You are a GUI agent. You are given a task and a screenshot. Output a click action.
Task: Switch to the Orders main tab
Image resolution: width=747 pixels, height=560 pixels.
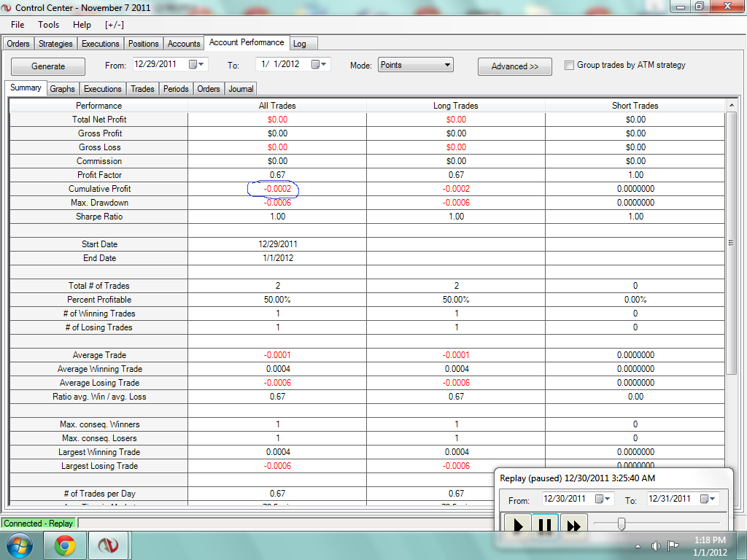[x=18, y=43]
